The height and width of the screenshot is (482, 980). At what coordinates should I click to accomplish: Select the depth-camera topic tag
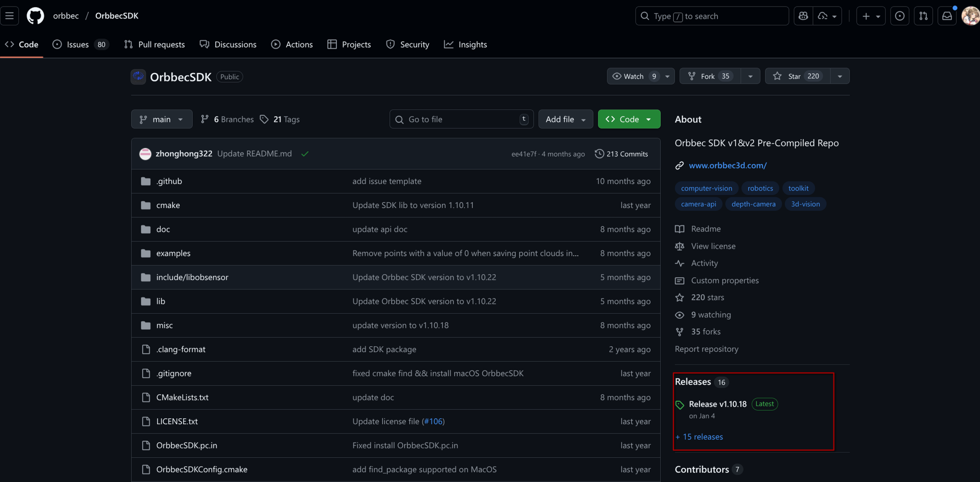[x=753, y=204]
